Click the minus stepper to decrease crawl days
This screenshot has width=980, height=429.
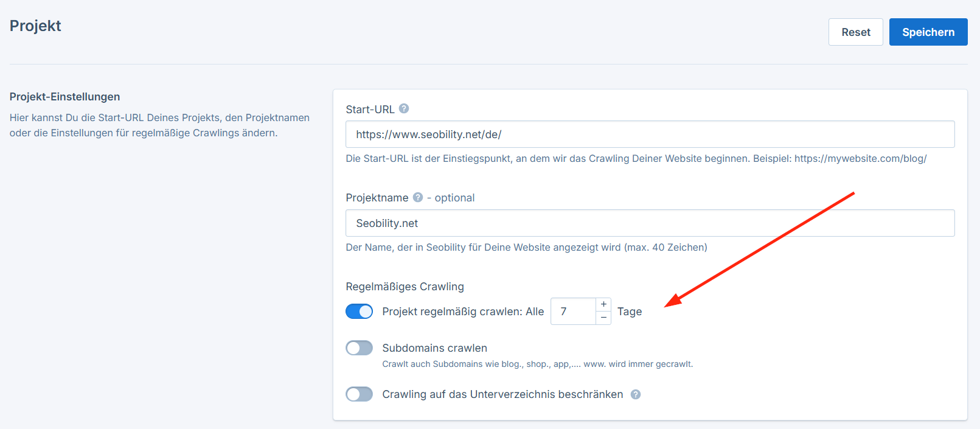tap(603, 318)
